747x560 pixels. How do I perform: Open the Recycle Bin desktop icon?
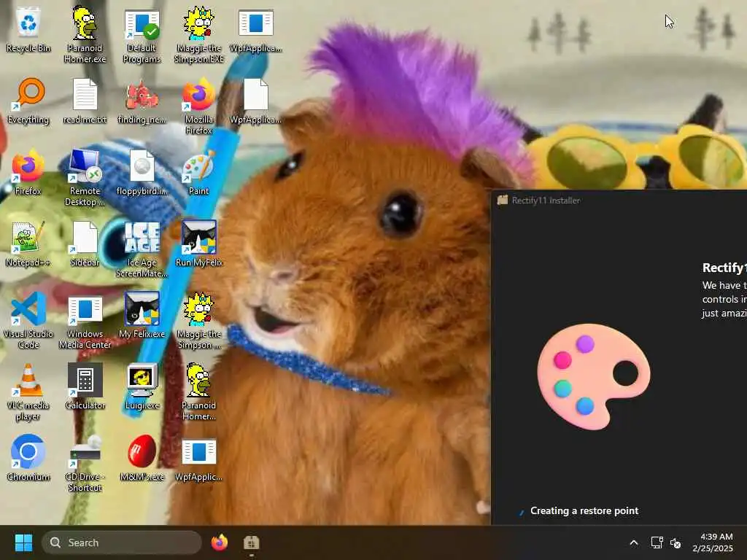click(x=28, y=29)
